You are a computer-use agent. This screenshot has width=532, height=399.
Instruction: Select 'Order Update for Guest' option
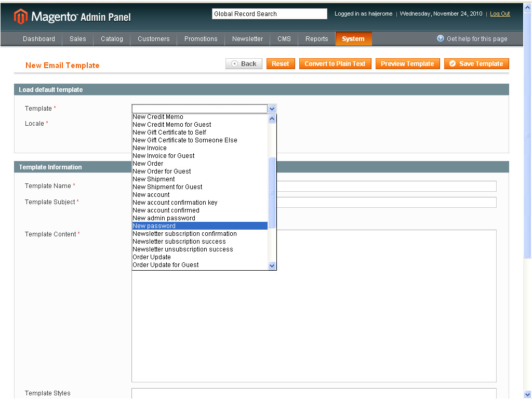(200, 265)
